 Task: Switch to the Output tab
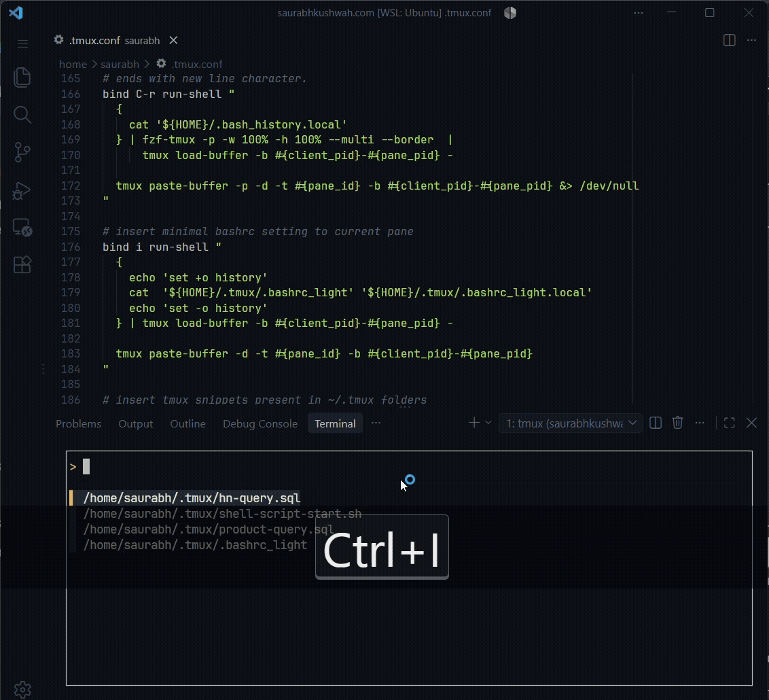coord(135,424)
